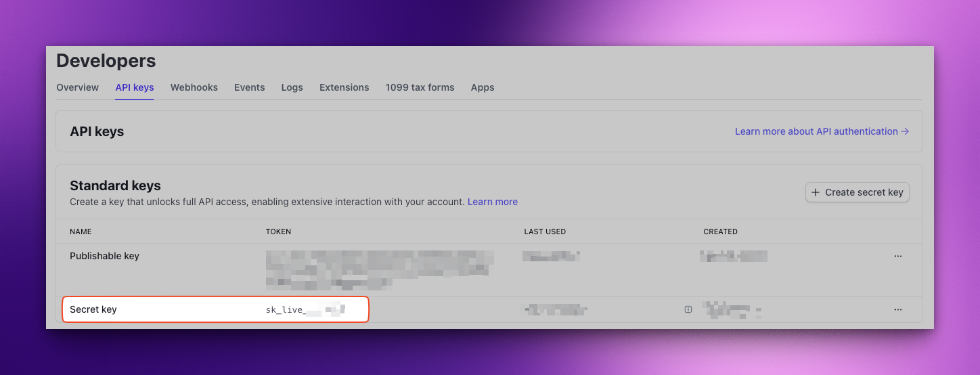Switch to the Webhooks tab
This screenshot has height=375, width=980.
(x=194, y=87)
